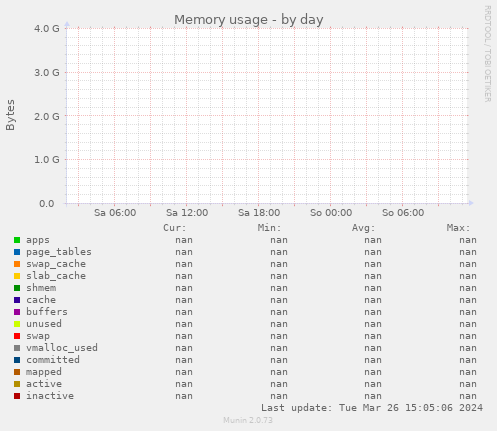Click the red swap legend swatch

click(17, 336)
